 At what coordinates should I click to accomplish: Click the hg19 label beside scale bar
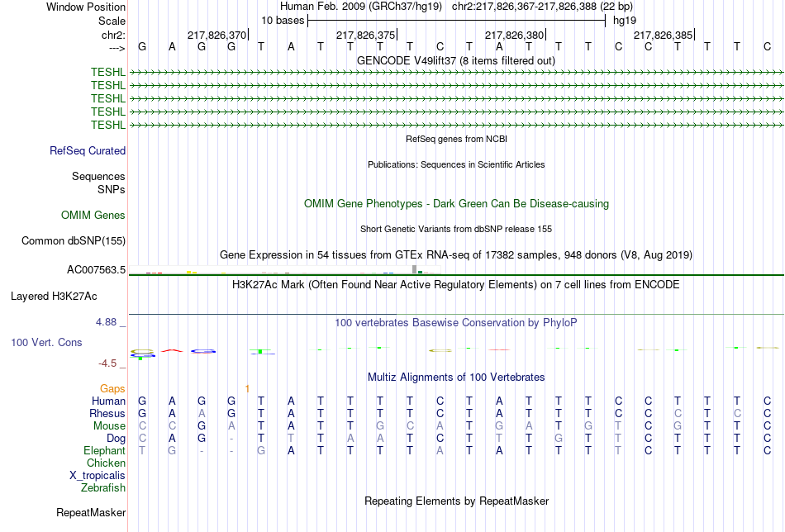(x=625, y=21)
